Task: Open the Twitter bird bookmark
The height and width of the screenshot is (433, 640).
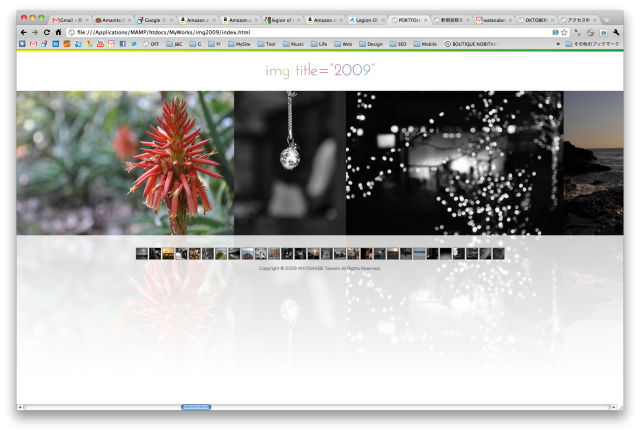Action: (134, 44)
